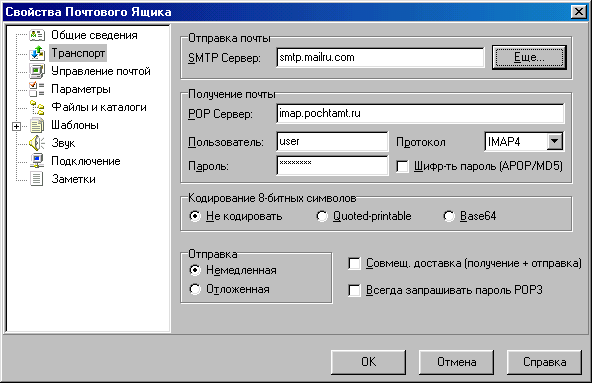The height and width of the screenshot is (383, 592).
Task: Focus the Пароль password field
Action: coord(332,165)
